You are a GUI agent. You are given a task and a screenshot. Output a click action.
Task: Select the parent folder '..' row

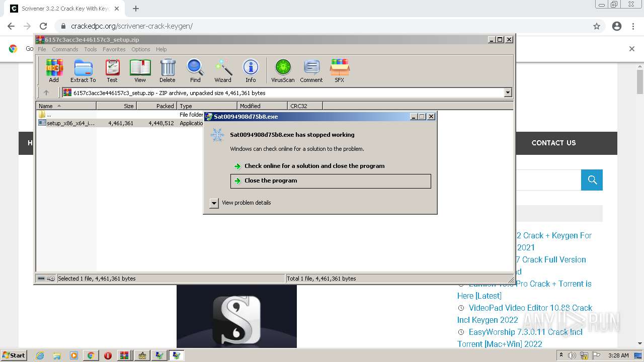[121, 115]
